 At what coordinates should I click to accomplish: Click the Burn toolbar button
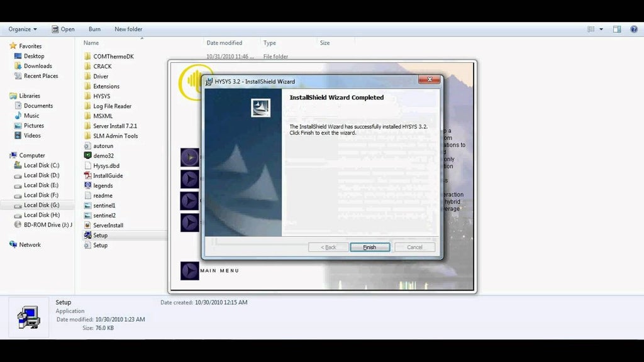point(94,29)
